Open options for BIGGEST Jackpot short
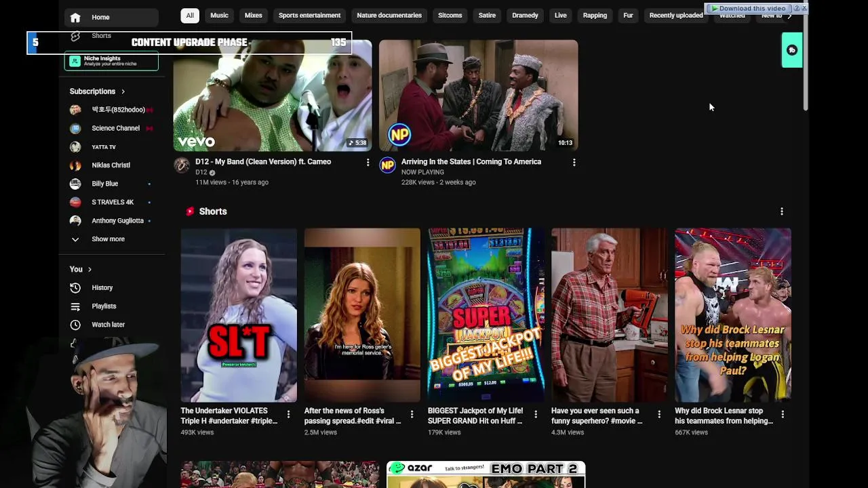The width and height of the screenshot is (868, 488). click(x=536, y=414)
